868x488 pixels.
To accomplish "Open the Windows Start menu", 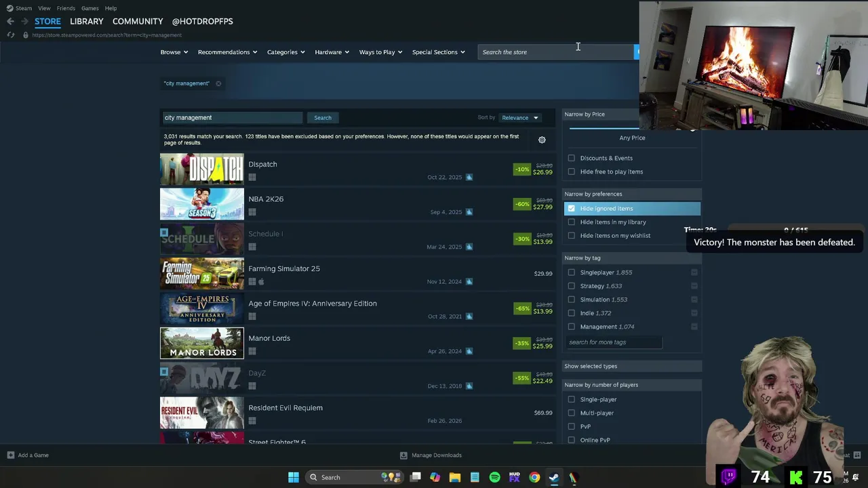I will tap(294, 477).
